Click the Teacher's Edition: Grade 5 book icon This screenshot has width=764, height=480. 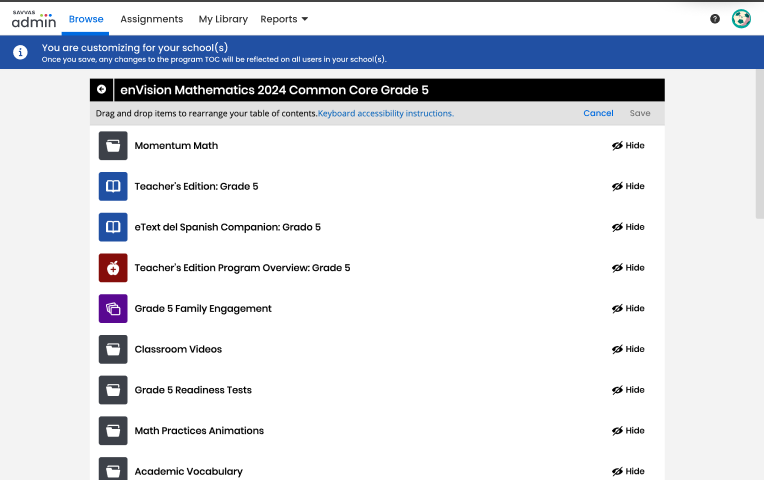click(113, 186)
